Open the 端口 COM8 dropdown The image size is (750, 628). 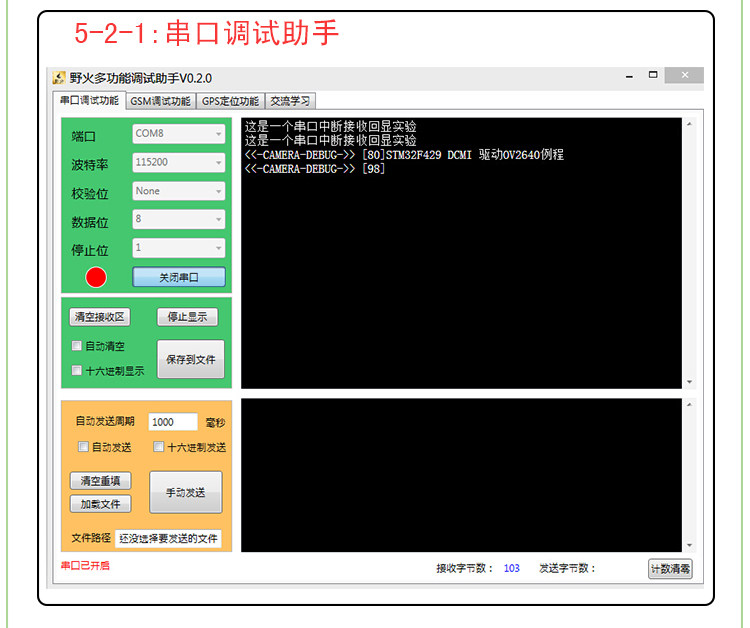178,134
